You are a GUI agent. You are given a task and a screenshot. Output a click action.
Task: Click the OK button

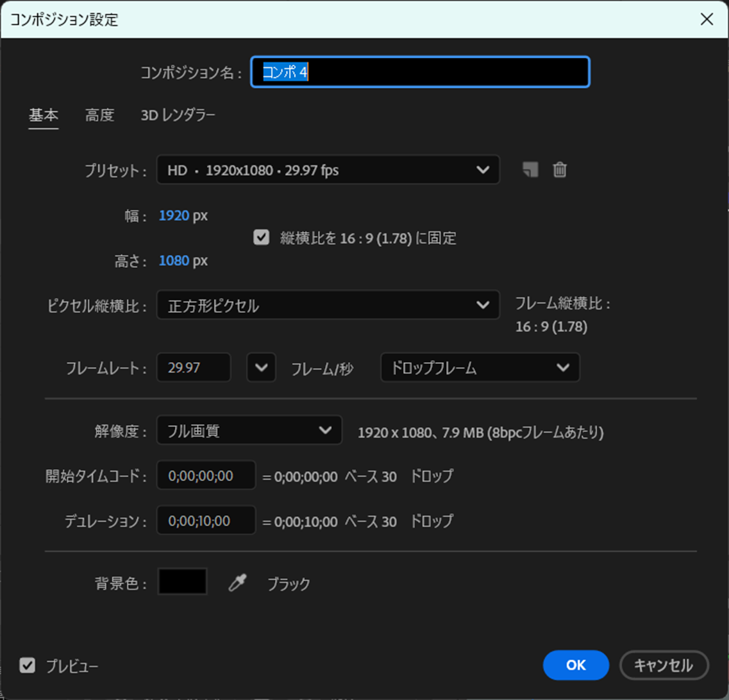[x=575, y=665]
